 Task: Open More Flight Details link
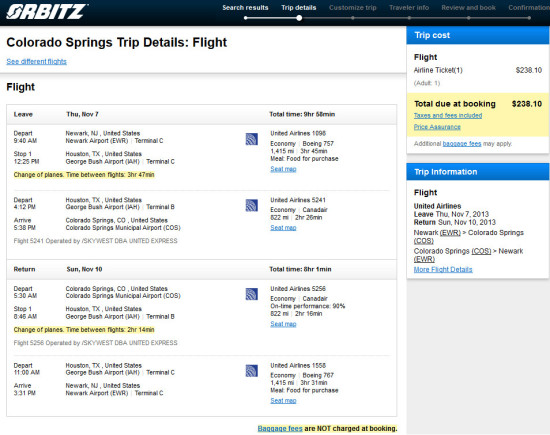click(x=443, y=269)
